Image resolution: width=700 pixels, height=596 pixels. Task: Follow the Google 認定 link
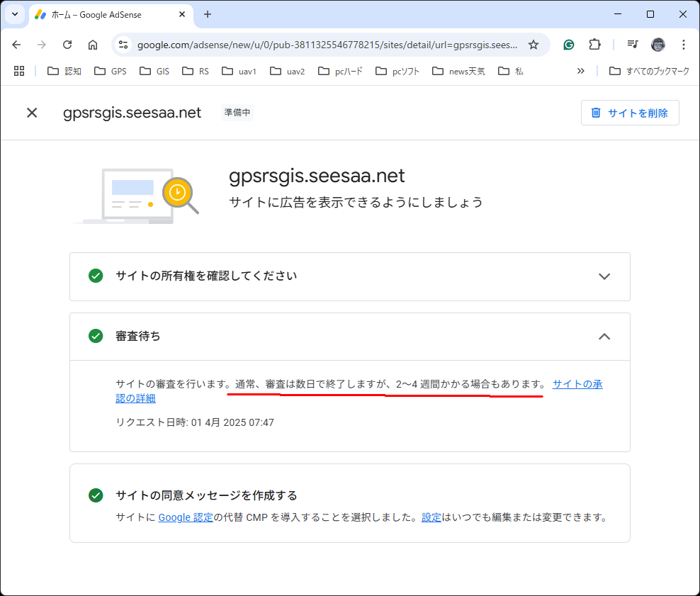186,517
